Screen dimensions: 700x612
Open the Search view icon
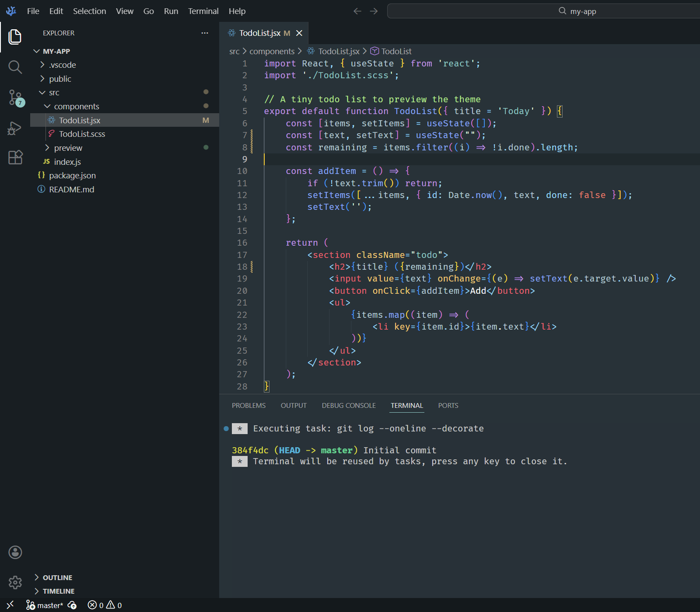[15, 67]
